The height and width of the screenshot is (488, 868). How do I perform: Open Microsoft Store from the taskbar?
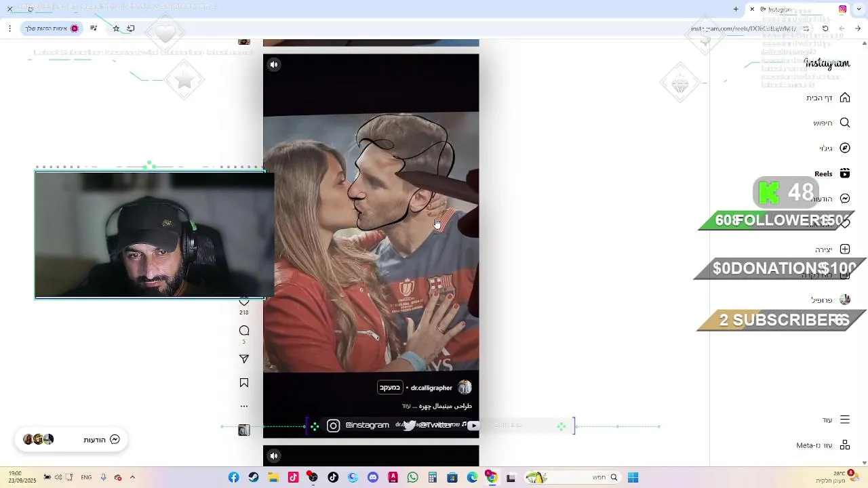pos(452,478)
